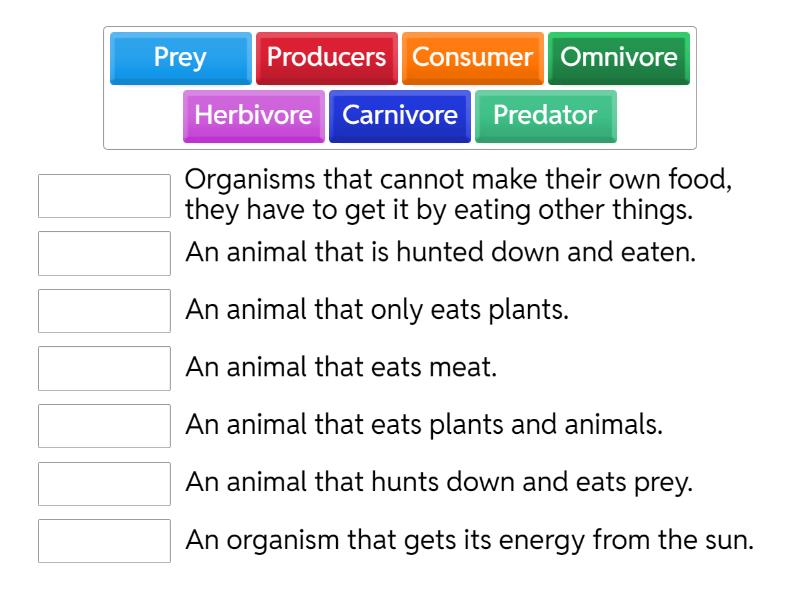Click the answer box for the sun-energy organism
The image size is (800, 600).
click(105, 542)
